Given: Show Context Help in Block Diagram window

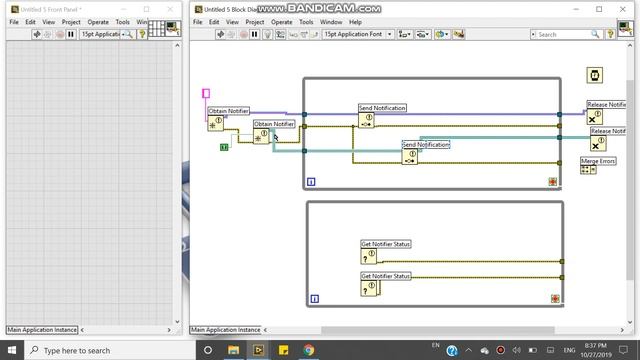Looking at the screenshot, I should point(610,34).
